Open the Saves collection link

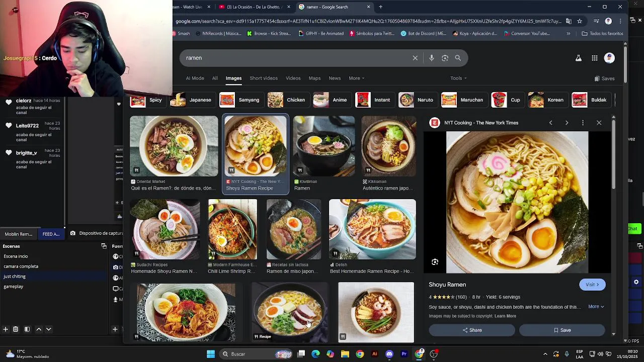(x=604, y=78)
